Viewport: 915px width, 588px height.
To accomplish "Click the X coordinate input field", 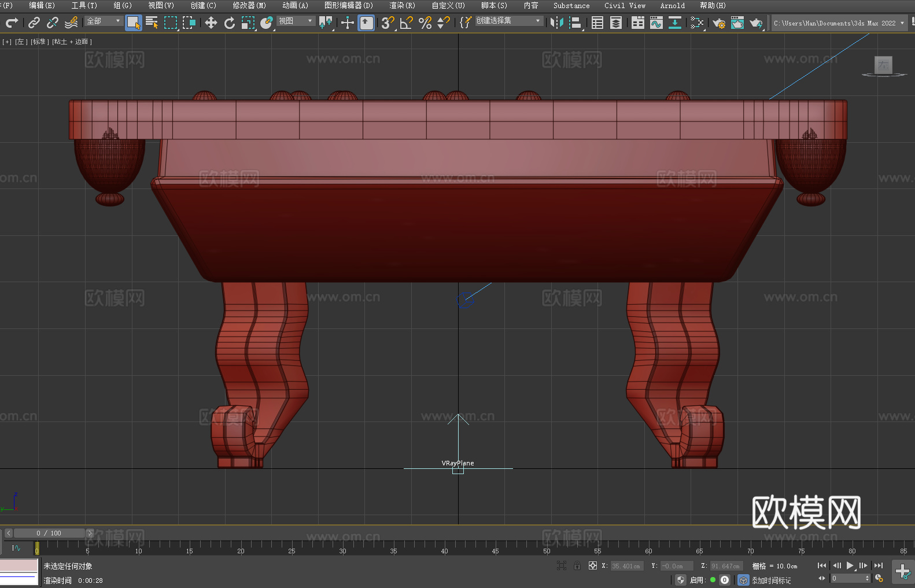I will [x=626, y=566].
